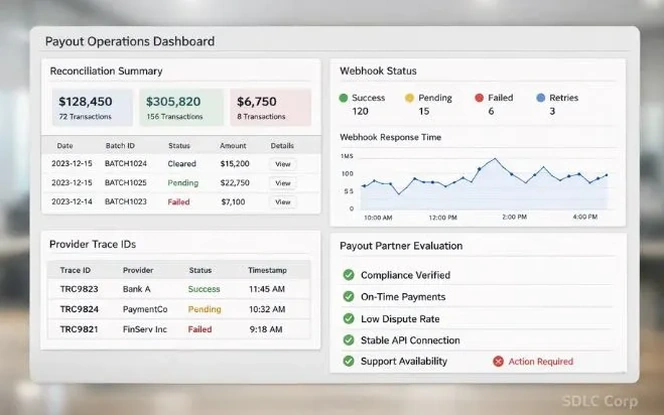Screen dimensions: 664x415
Task: Click the 2023-12-14 date cell
Action: [x=72, y=202]
